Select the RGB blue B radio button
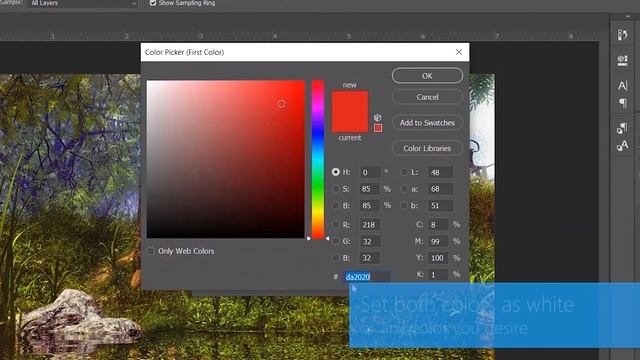Viewport: 640px width, 360px height. coord(336,258)
